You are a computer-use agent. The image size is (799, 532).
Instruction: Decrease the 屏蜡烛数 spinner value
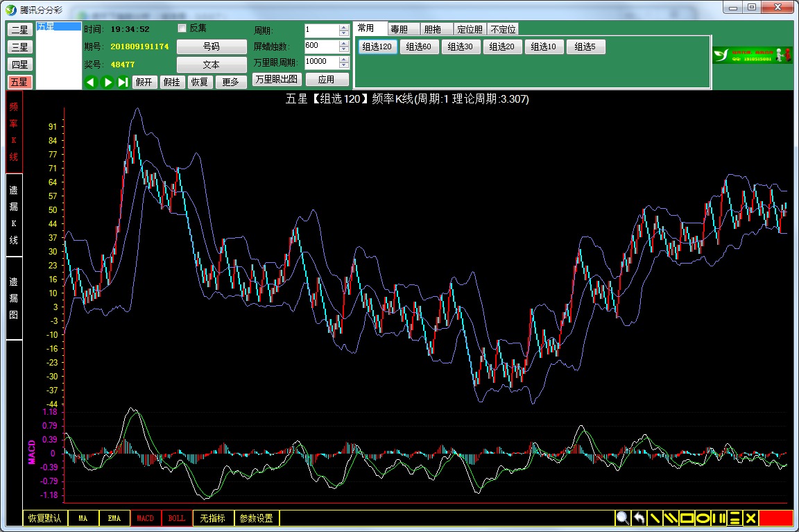pyautogui.click(x=344, y=49)
